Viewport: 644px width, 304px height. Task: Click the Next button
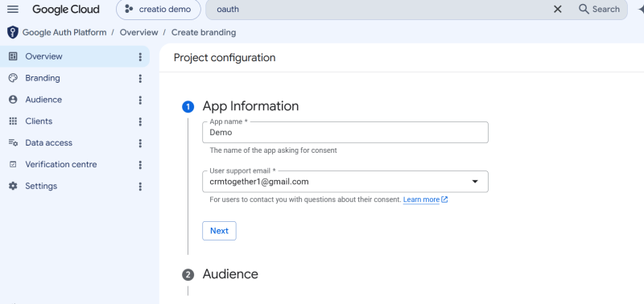click(219, 231)
